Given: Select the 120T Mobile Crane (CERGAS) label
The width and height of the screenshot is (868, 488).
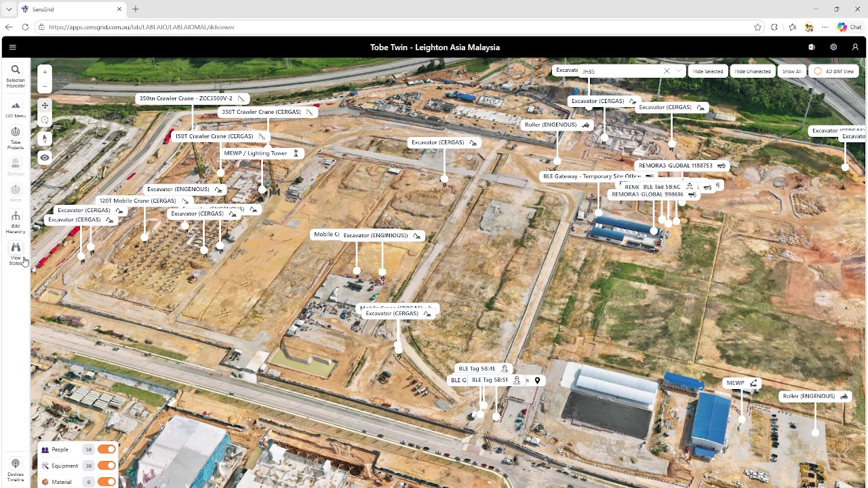Looking at the screenshot, I should pos(144,201).
